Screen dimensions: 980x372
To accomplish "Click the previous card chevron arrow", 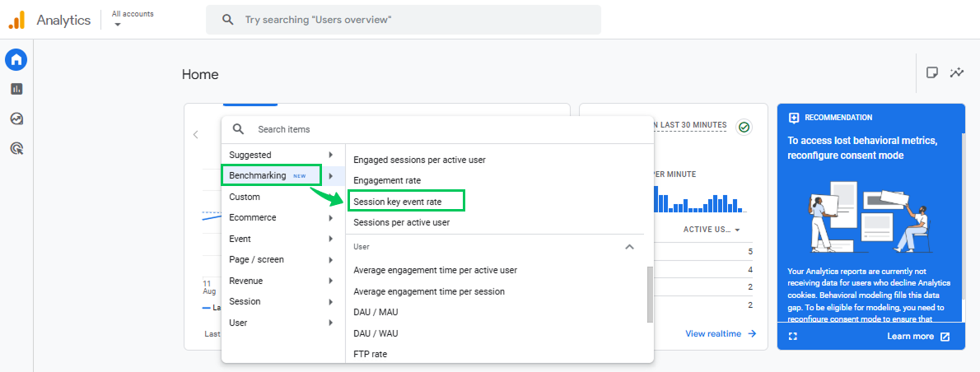I will click(x=196, y=134).
